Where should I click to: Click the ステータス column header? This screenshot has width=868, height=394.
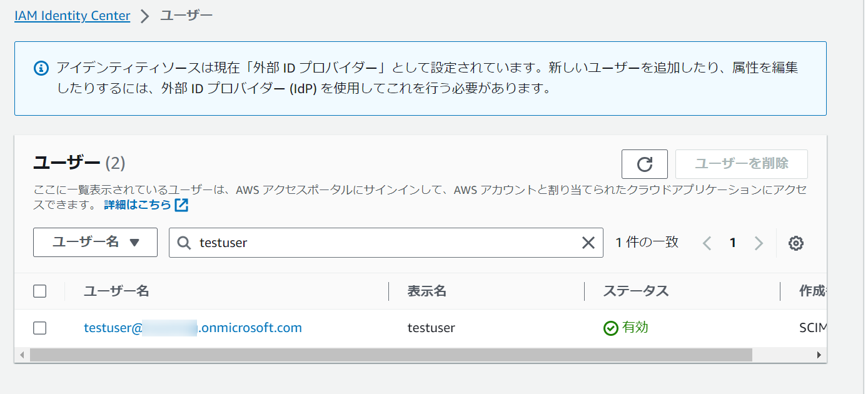pos(636,291)
